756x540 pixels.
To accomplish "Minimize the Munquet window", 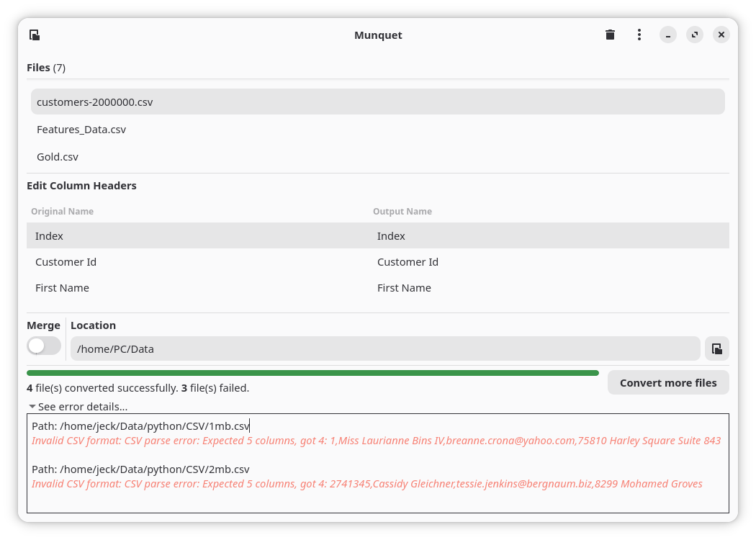I will tap(667, 35).
